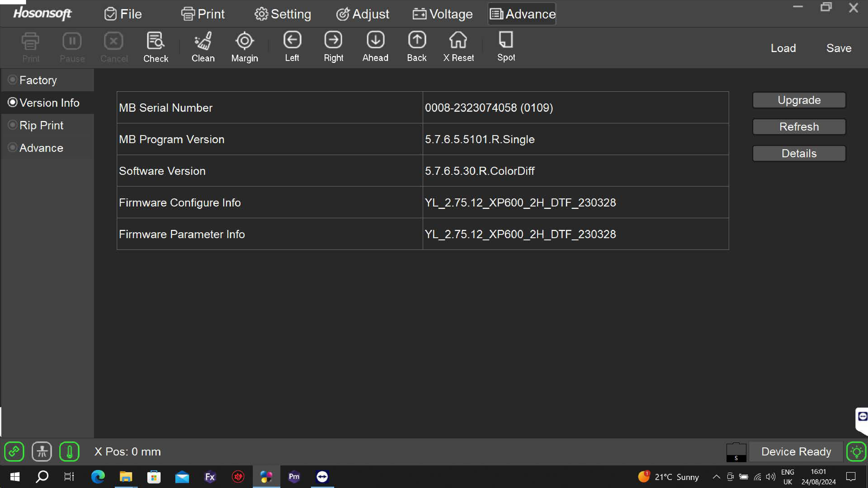Show hidden system tray icons chevron
The image size is (868, 488).
click(x=716, y=477)
